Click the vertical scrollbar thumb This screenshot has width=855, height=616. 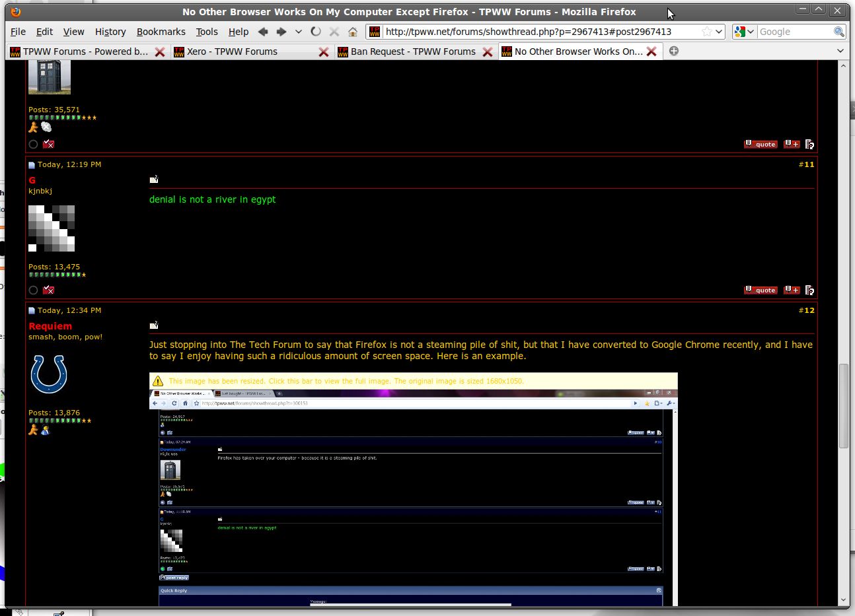point(843,406)
